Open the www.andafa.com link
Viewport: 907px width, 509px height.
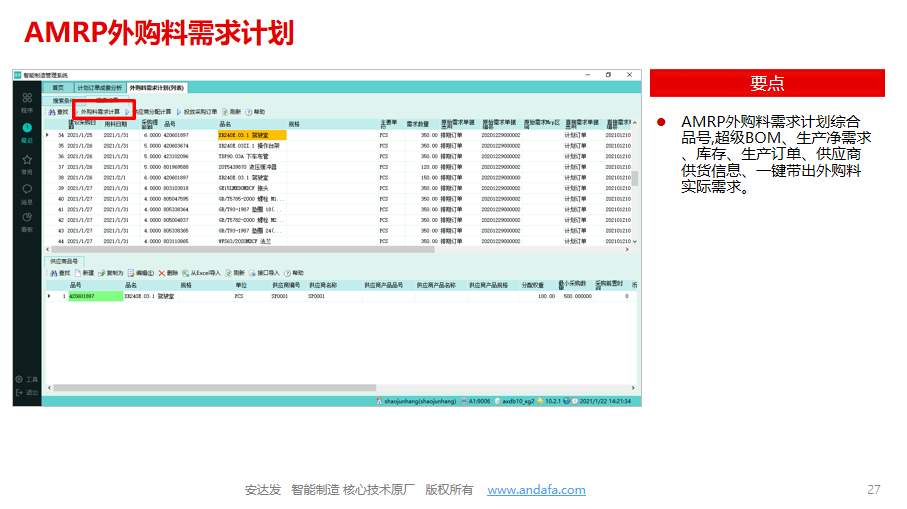pyautogui.click(x=536, y=490)
